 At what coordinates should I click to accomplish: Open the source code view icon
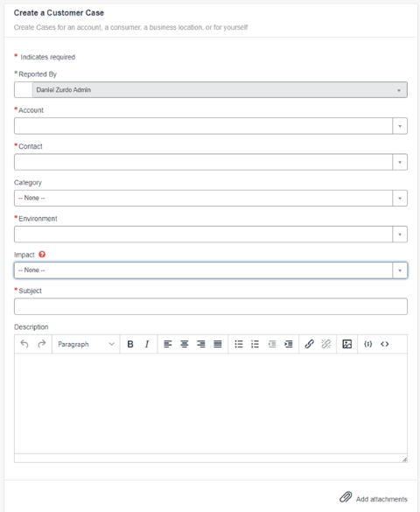tap(385, 344)
